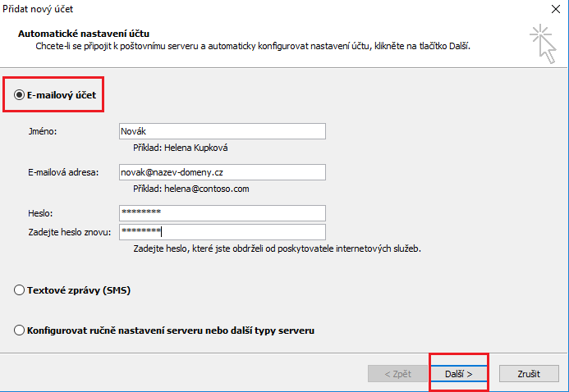Click the greyed-out Zpět button

click(x=397, y=373)
